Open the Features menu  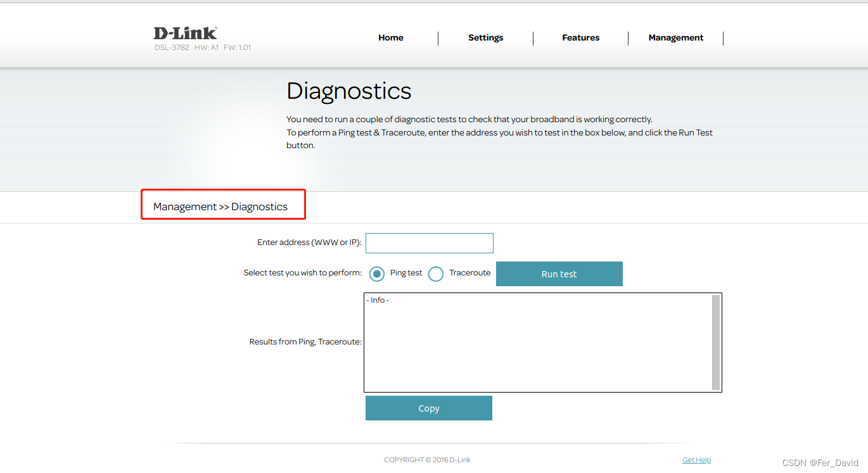pyautogui.click(x=581, y=38)
